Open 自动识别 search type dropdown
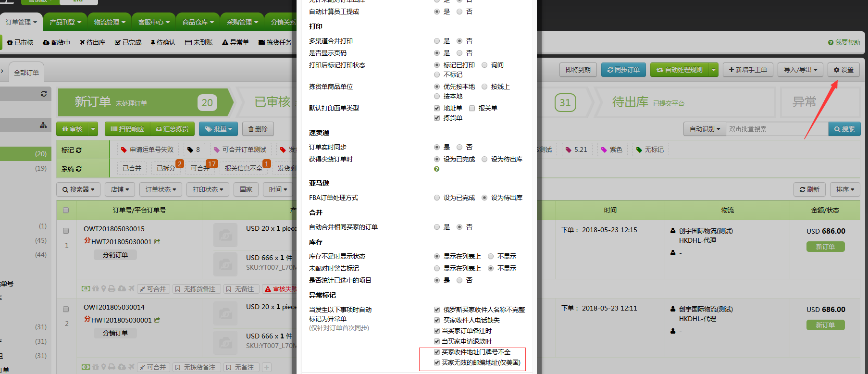 (705, 129)
